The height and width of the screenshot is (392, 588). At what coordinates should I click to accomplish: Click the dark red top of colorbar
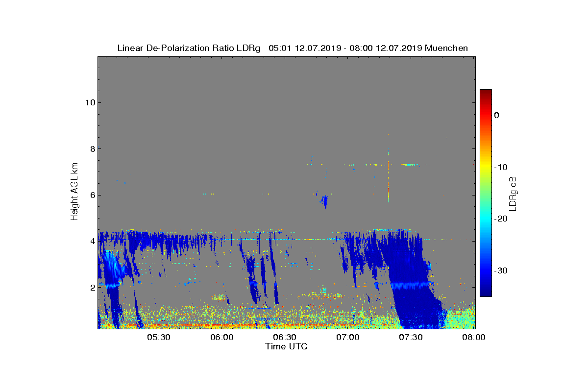tap(486, 93)
